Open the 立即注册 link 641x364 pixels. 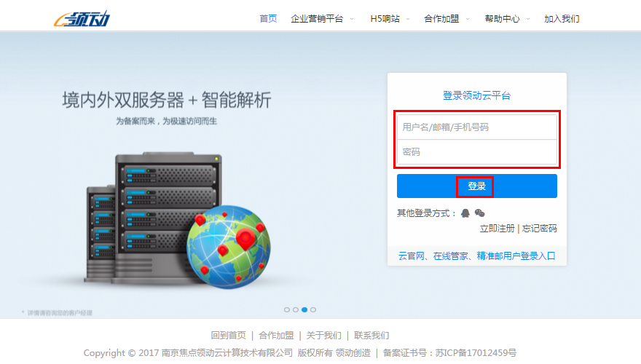click(x=497, y=229)
